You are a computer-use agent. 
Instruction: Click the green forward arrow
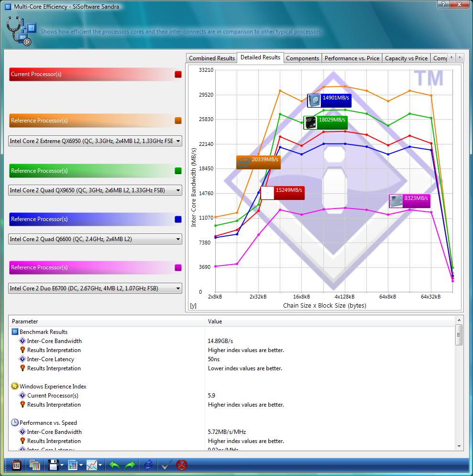[x=130, y=465]
